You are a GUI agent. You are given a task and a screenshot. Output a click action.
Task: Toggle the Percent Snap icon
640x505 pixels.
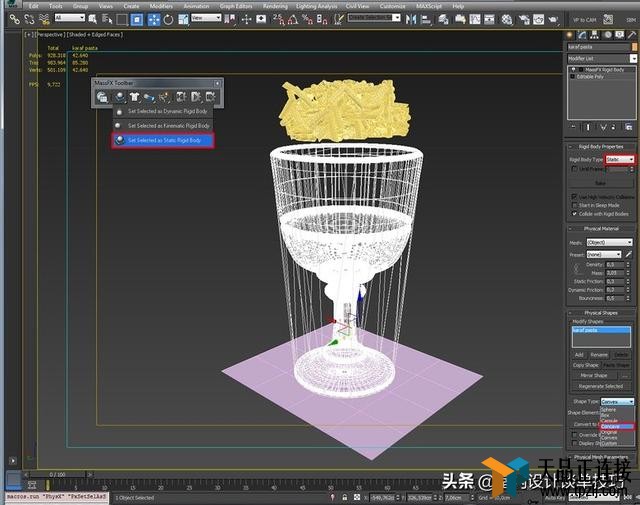click(307, 19)
